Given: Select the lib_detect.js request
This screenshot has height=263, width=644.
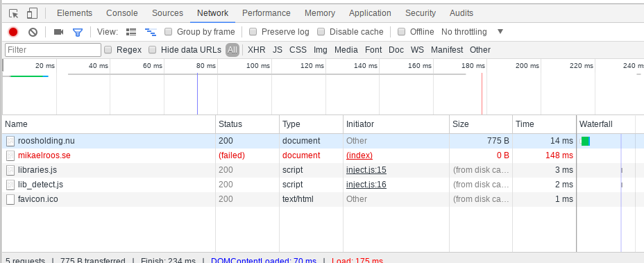Looking at the screenshot, I should [323, 185].
